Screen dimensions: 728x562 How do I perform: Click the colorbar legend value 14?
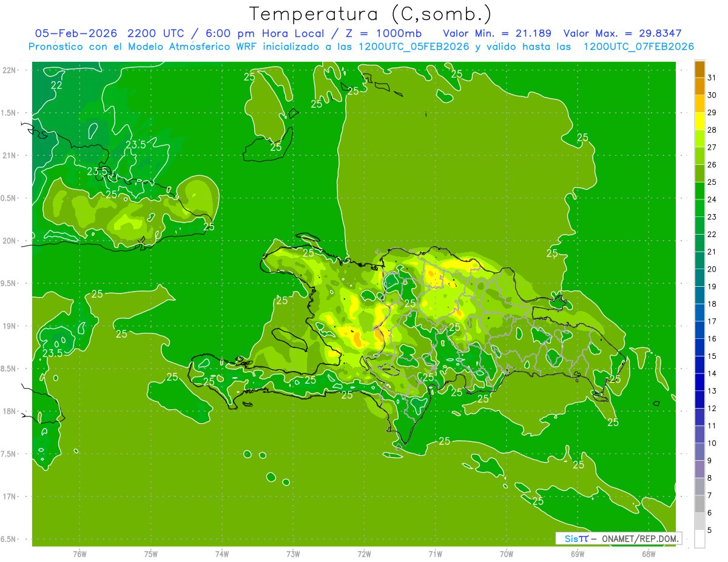coord(712,373)
